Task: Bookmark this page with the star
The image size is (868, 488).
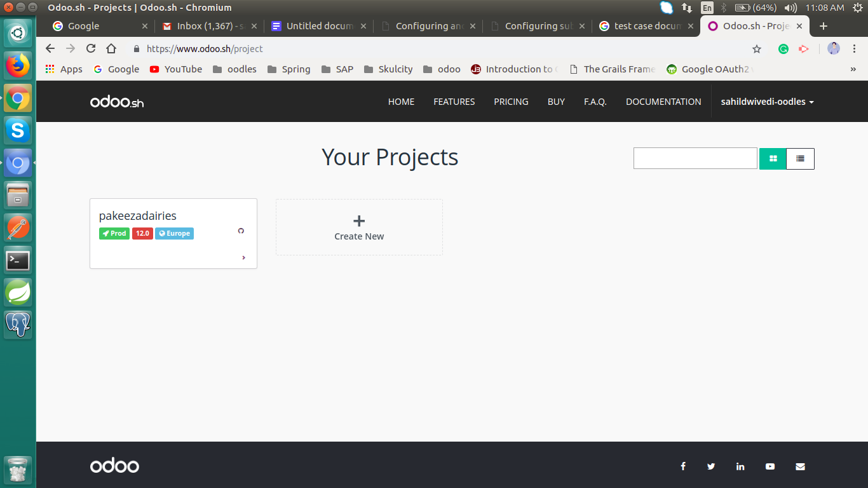Action: point(757,49)
